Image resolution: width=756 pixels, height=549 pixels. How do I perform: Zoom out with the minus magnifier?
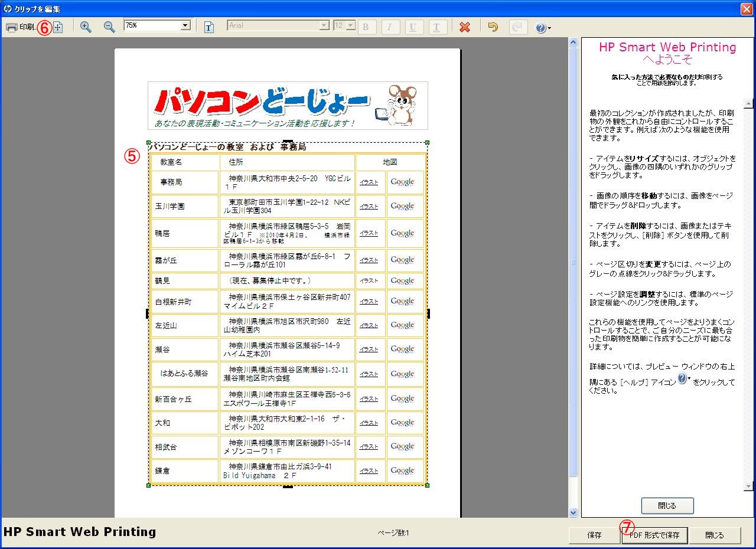[x=109, y=27]
